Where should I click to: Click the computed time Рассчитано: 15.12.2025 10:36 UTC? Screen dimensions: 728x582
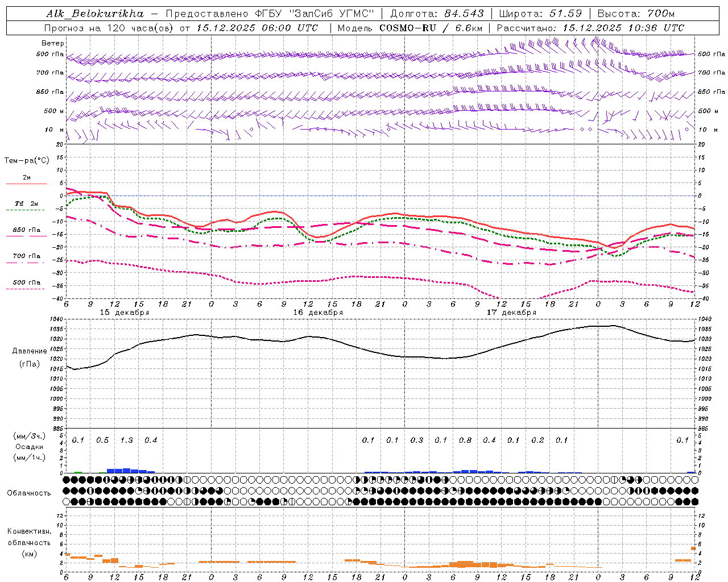coord(590,28)
